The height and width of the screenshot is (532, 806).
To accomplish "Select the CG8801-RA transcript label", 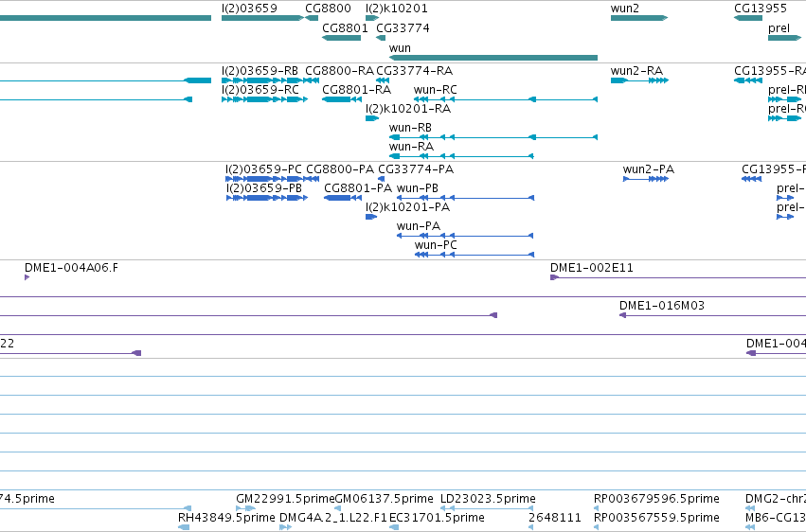I will [x=357, y=90].
